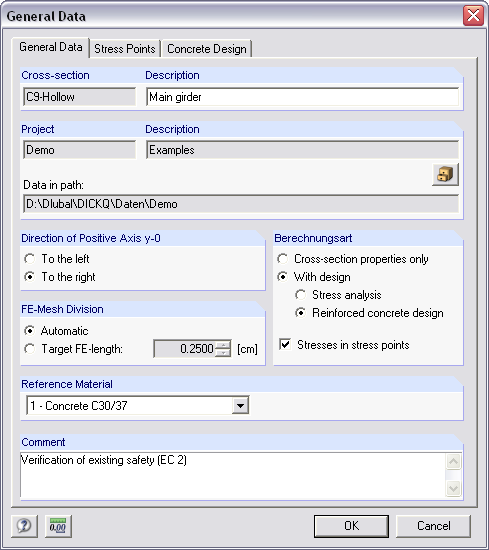489x550 pixels.
Task: Select 'Cross-section properties only' option
Action: click(x=282, y=259)
